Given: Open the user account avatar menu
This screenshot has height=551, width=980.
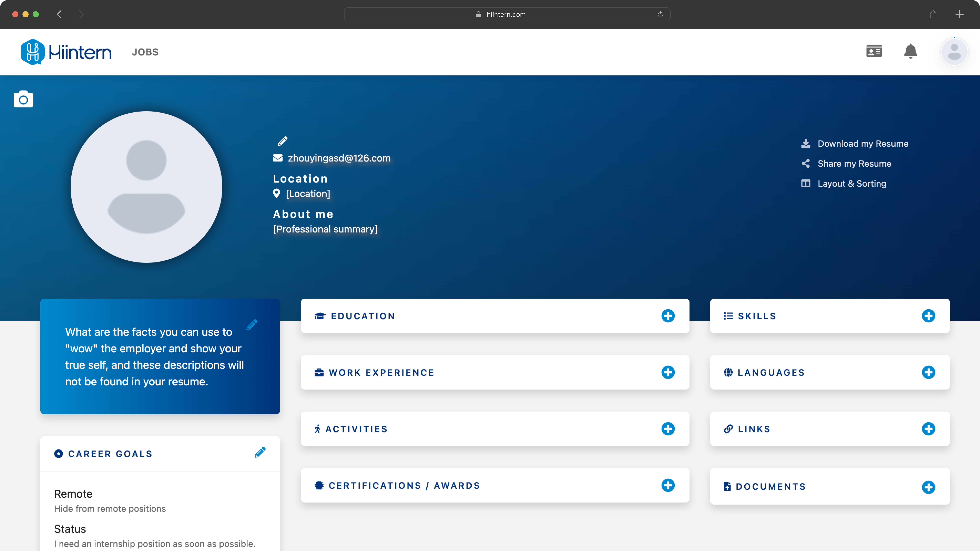Looking at the screenshot, I should 954,52.
